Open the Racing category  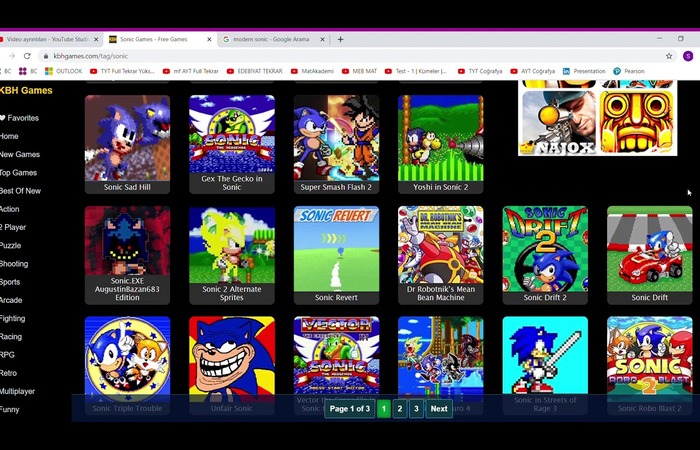pos(11,337)
